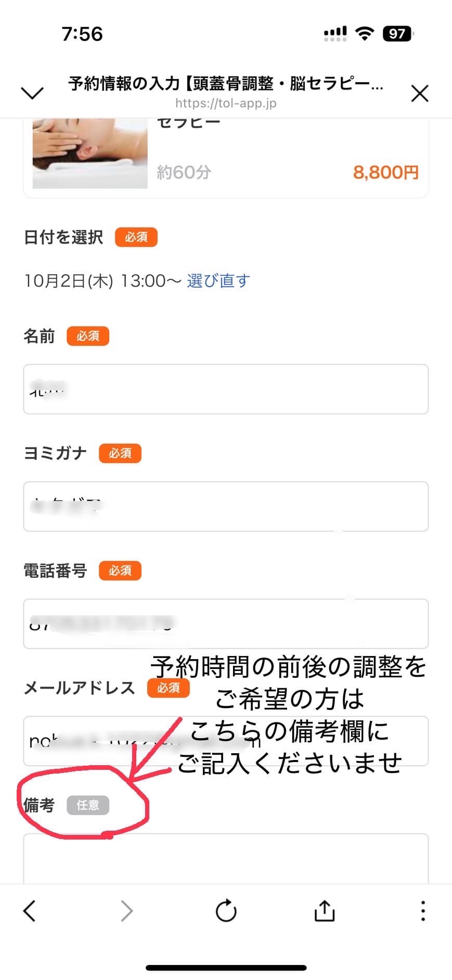
Task: Tap the collapse chevron beside the page title
Action: (32, 93)
